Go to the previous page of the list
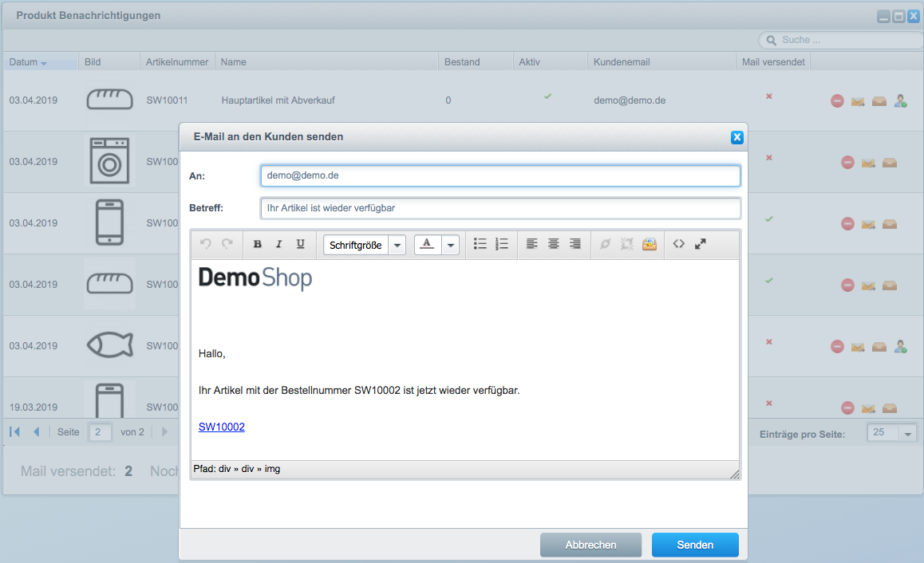The image size is (924, 563). [37, 431]
